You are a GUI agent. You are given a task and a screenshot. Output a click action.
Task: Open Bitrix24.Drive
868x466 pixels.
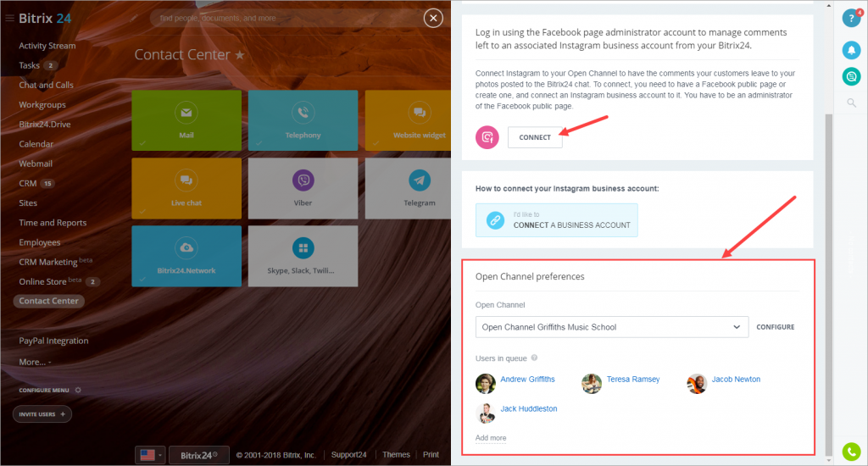click(45, 125)
